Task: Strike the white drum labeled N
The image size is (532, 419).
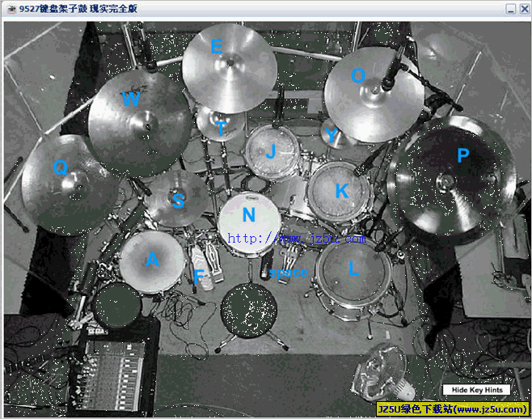Action: 250,222
